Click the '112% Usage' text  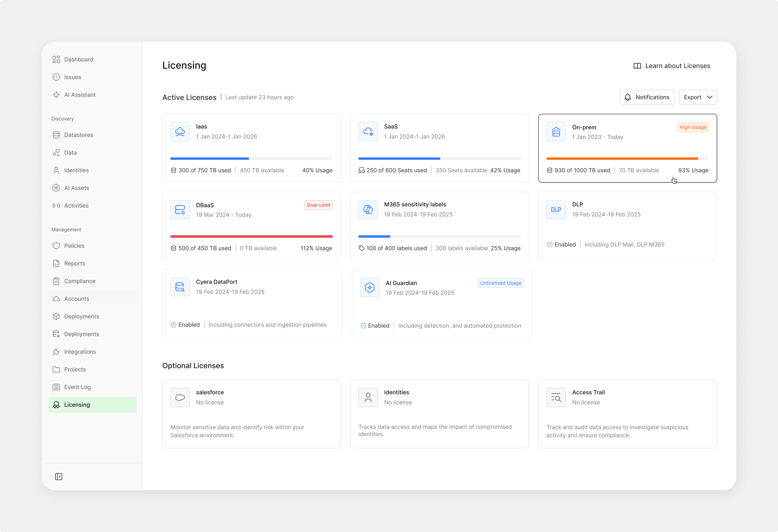[316, 249]
